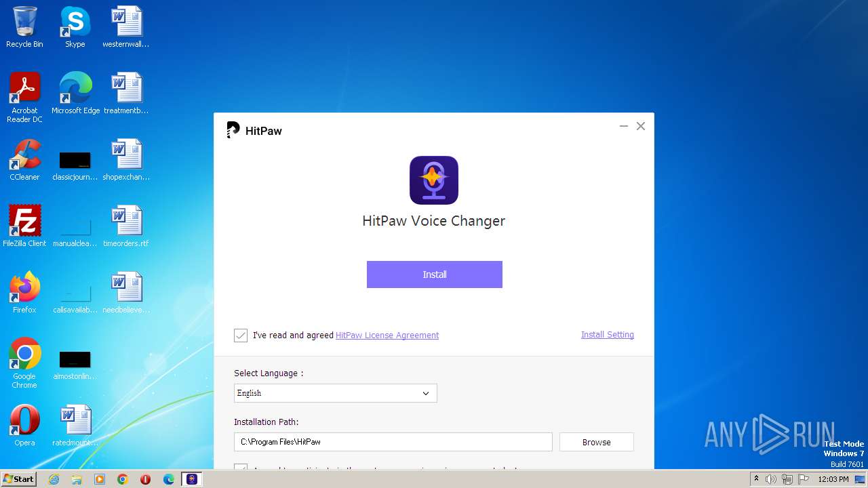Open Internet Explorer from taskbar
Image resolution: width=868 pixels, height=488 pixels.
point(54,479)
